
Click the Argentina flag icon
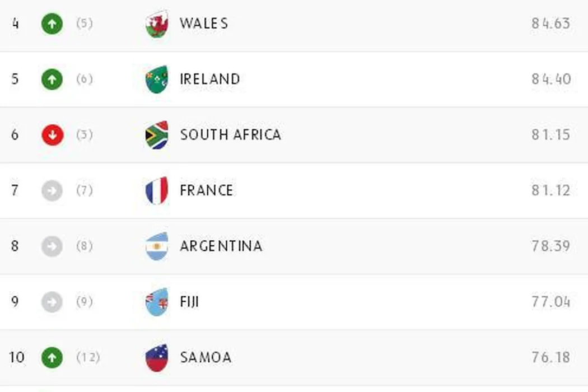coord(157,246)
